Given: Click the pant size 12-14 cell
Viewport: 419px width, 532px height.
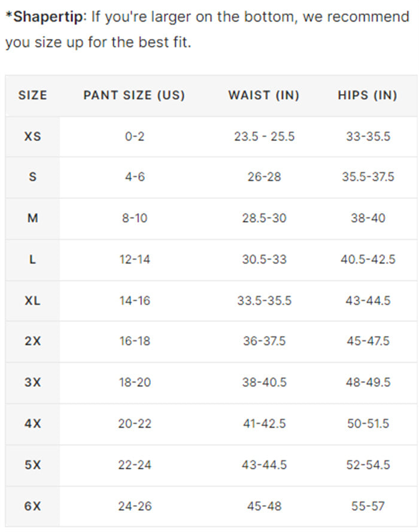Looking at the screenshot, I should 134,259.
